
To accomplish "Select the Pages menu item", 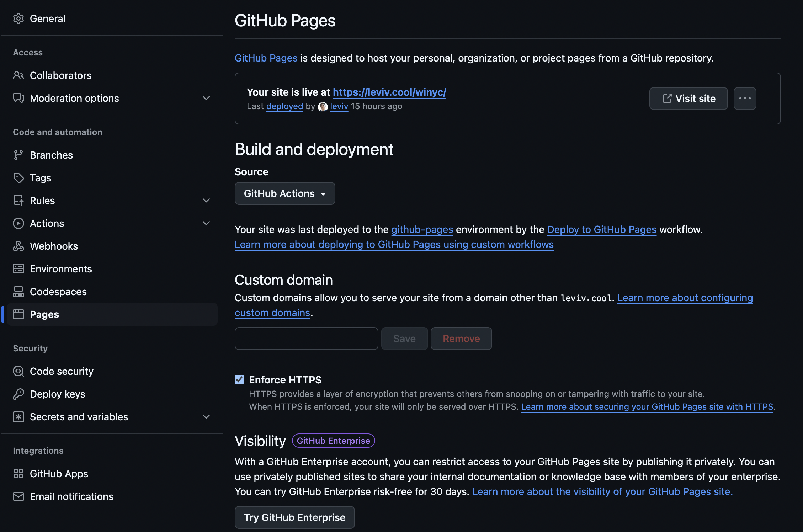I will (112, 314).
